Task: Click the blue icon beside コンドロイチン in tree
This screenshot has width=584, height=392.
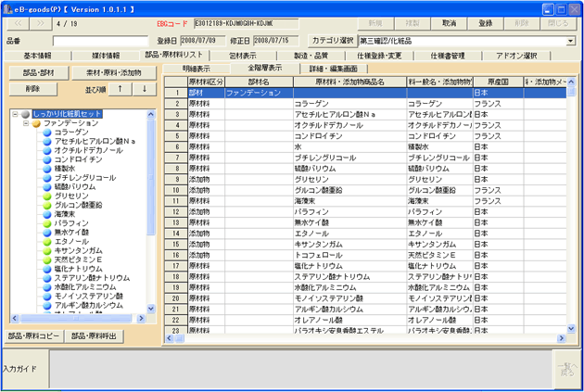Action: (x=47, y=159)
